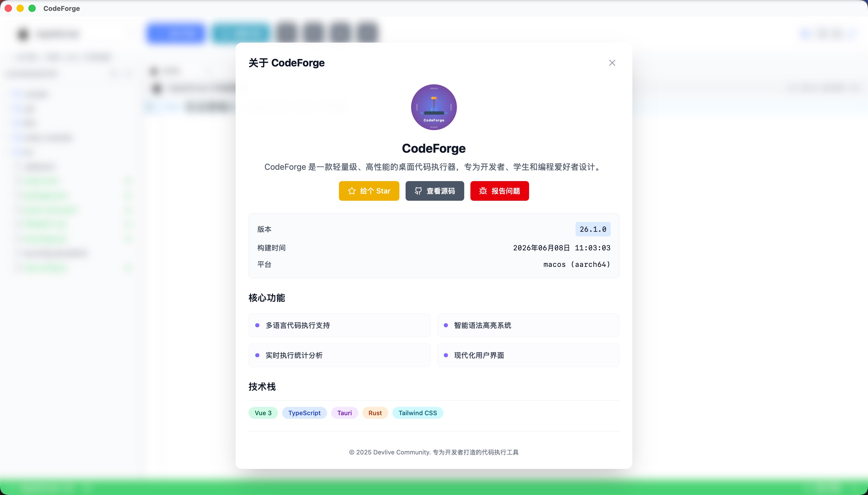Click the green macOS fullscreen window button
868x495 pixels.
[x=32, y=8]
